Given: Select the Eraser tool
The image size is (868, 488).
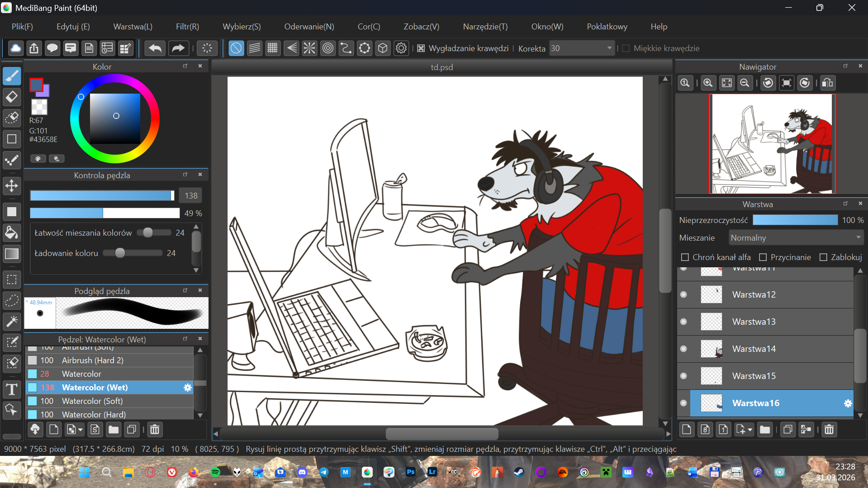Looking at the screenshot, I should 12,97.
